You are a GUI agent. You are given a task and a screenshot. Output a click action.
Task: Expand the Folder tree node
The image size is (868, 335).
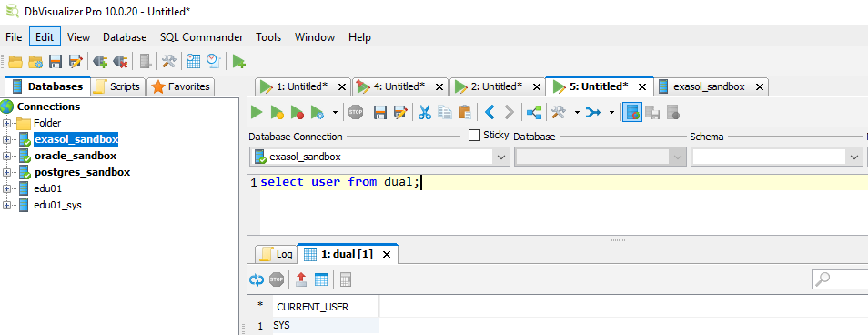6,123
